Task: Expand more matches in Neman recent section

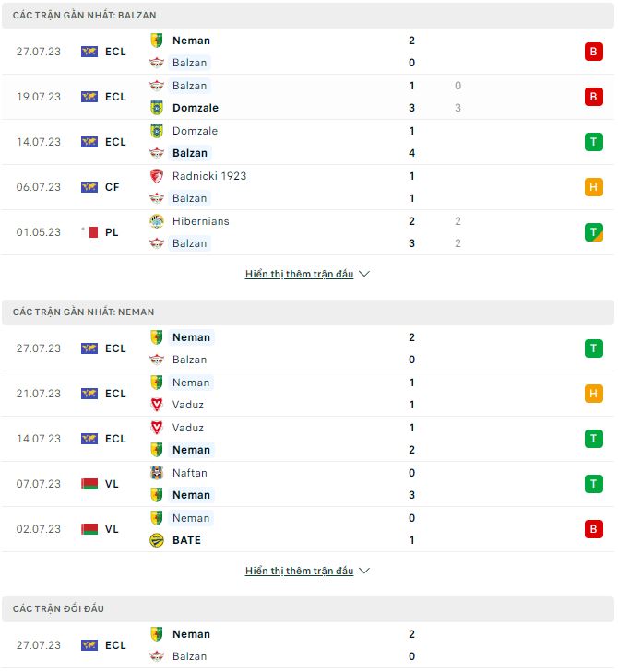Action: point(299,571)
